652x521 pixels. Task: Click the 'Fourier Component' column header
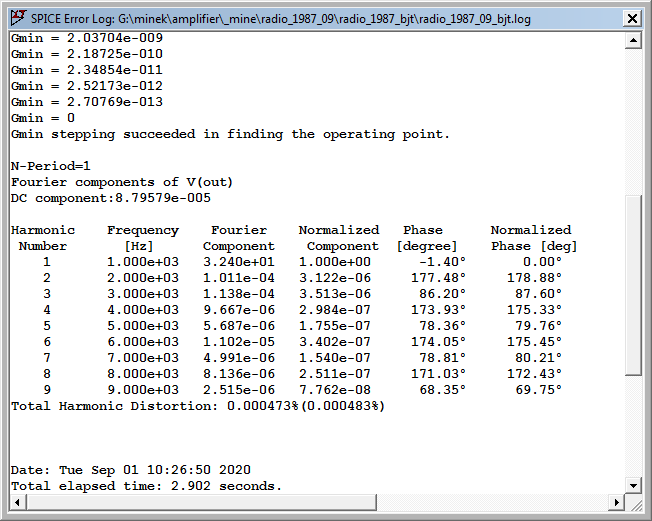pyautogui.click(x=239, y=238)
